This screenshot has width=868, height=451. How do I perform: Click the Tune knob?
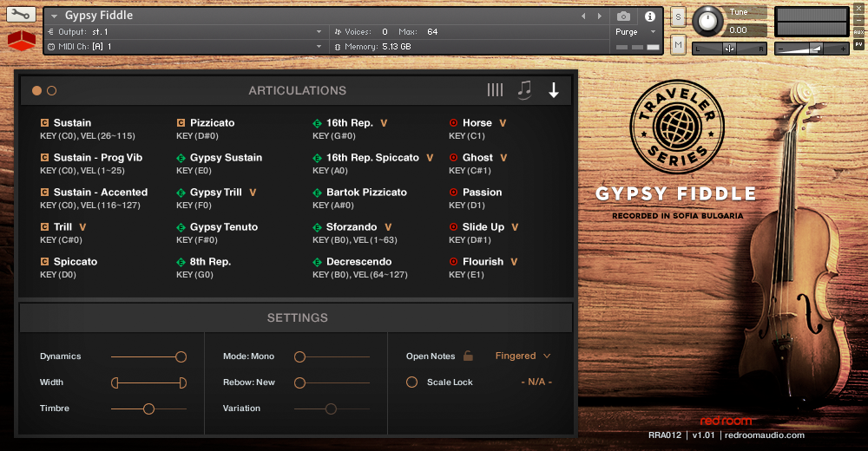[707, 21]
